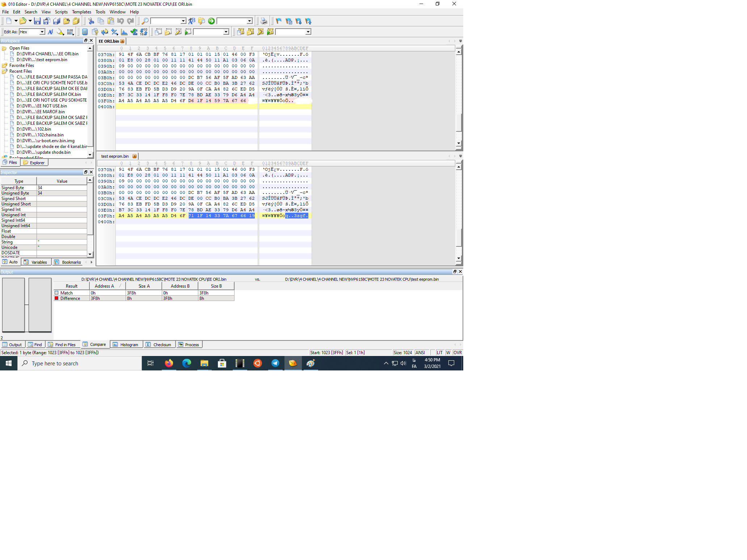Open Firefox from the taskbar
Image resolution: width=747 pixels, height=560 pixels.
pos(169,363)
